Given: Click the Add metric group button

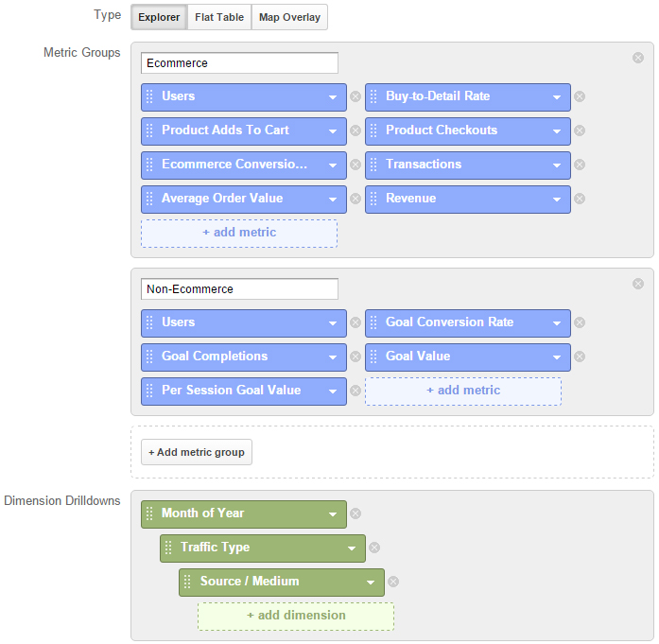Looking at the screenshot, I should (197, 452).
